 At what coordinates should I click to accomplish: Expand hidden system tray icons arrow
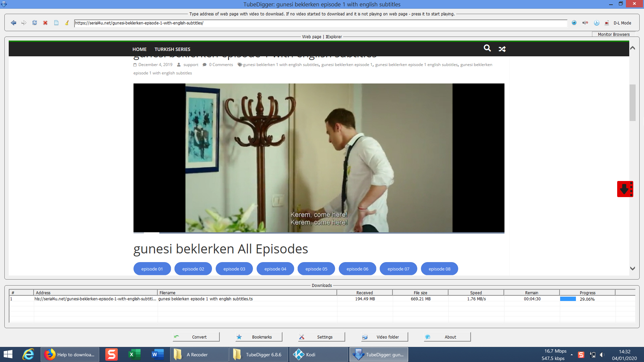point(572,355)
